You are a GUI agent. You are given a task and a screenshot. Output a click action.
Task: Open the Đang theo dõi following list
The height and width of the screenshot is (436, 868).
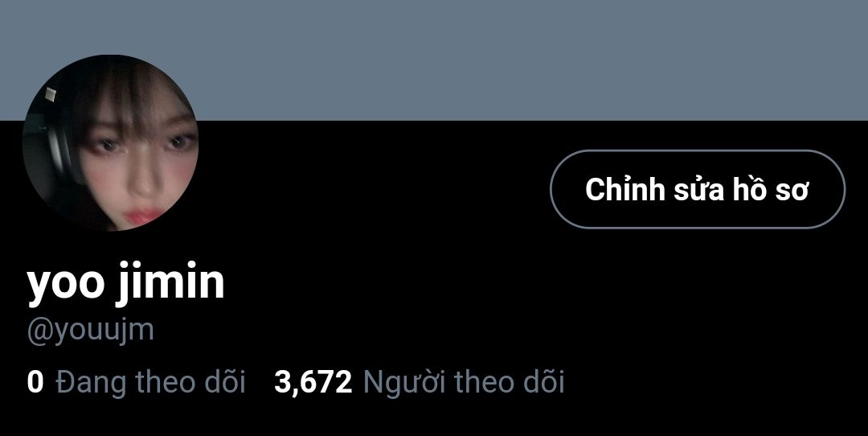pos(136,383)
